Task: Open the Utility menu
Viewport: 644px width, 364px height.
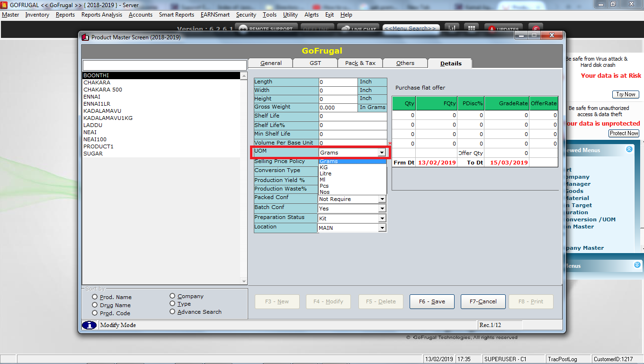Action: coord(291,15)
